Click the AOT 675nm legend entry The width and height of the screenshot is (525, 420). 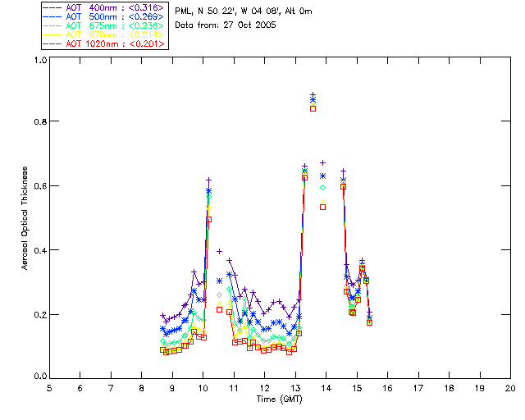pyautogui.click(x=104, y=25)
